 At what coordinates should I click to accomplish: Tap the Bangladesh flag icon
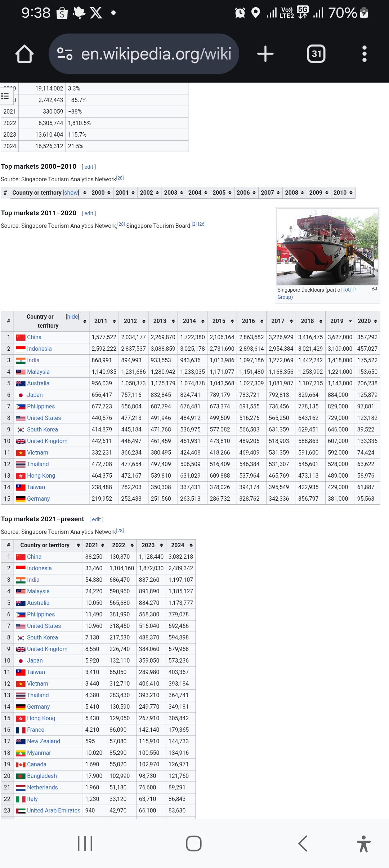click(21, 776)
